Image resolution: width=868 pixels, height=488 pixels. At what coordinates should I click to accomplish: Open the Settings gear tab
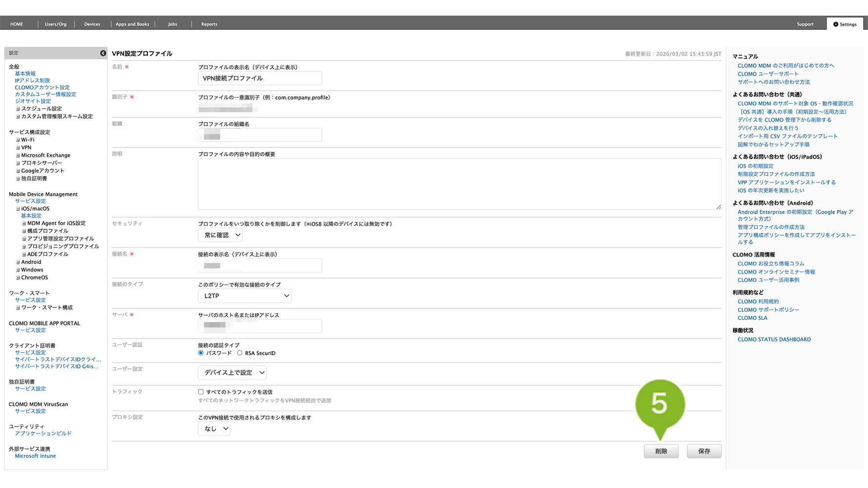pos(845,24)
